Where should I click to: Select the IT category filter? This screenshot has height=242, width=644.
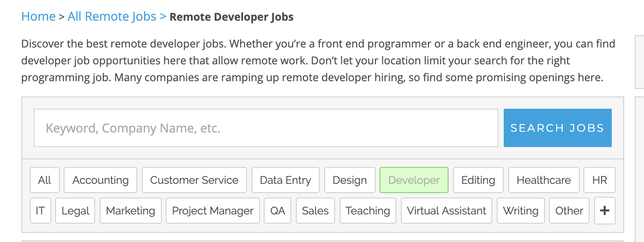[x=41, y=211]
